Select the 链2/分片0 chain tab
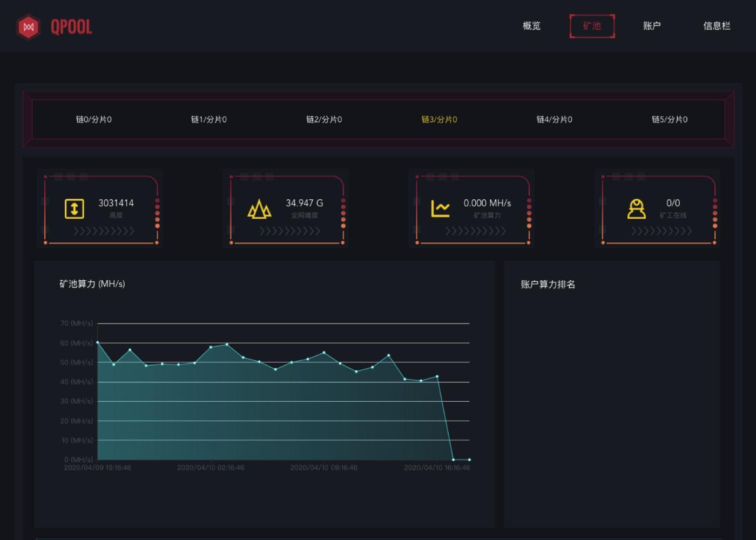 coord(324,119)
